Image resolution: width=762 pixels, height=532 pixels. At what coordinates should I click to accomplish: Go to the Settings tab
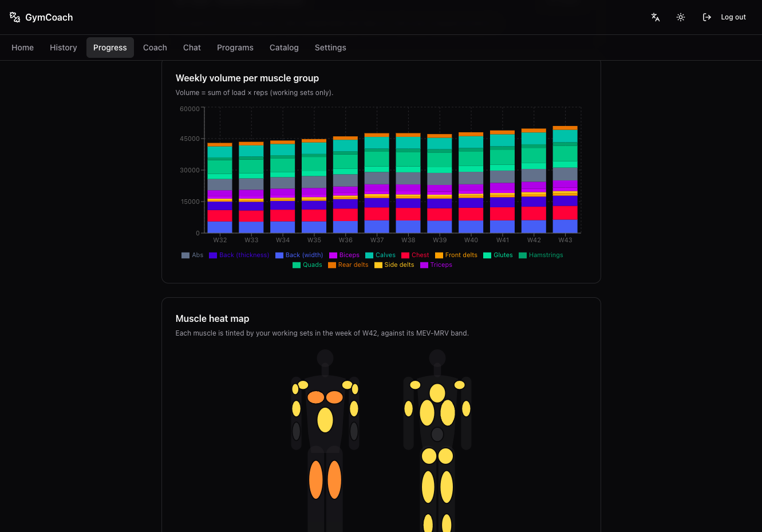coord(330,48)
